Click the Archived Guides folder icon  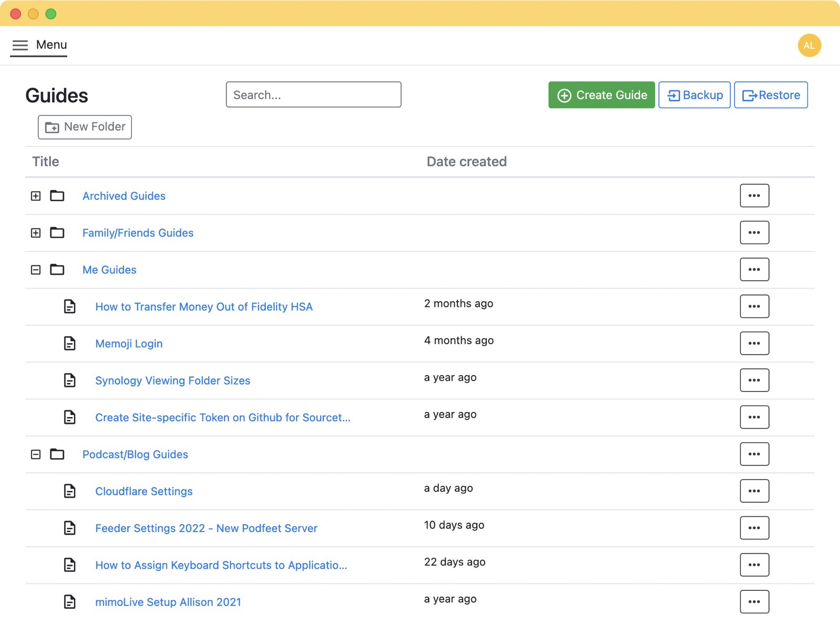tap(57, 196)
